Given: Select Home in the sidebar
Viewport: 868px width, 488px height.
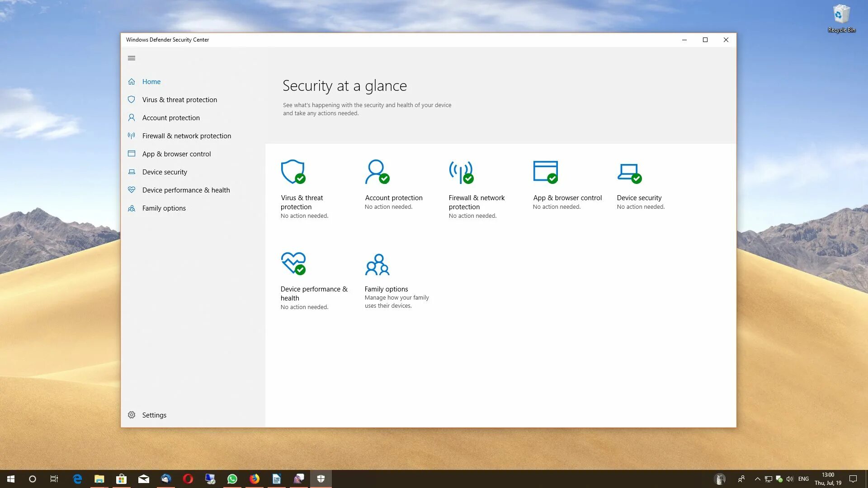Looking at the screenshot, I should click(x=151, y=81).
